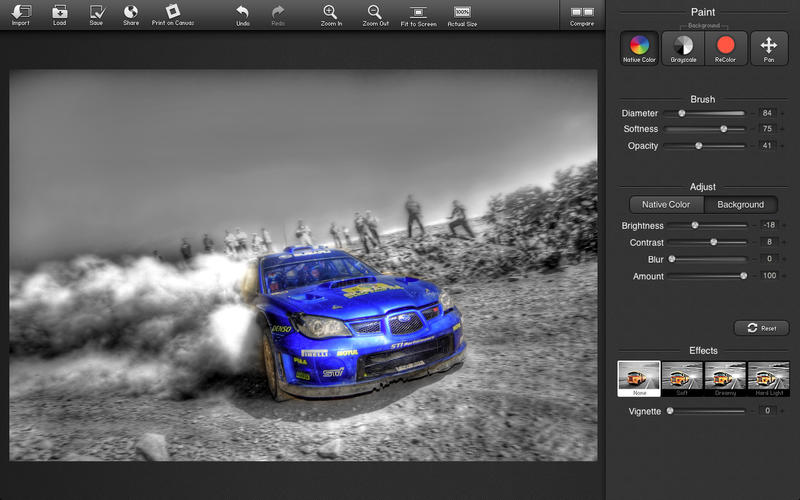The width and height of the screenshot is (800, 500).
Task: Click the Contrast value field showing 8
Action: click(x=769, y=242)
